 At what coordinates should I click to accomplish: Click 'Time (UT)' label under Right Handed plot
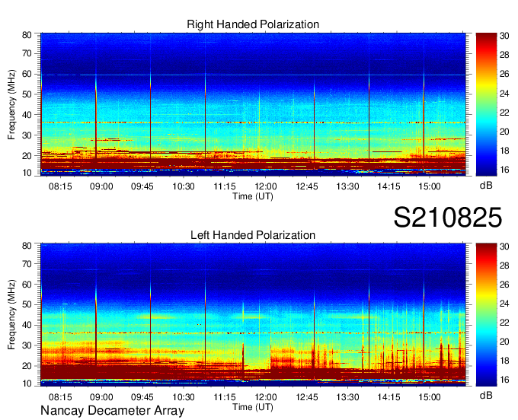tap(253, 196)
